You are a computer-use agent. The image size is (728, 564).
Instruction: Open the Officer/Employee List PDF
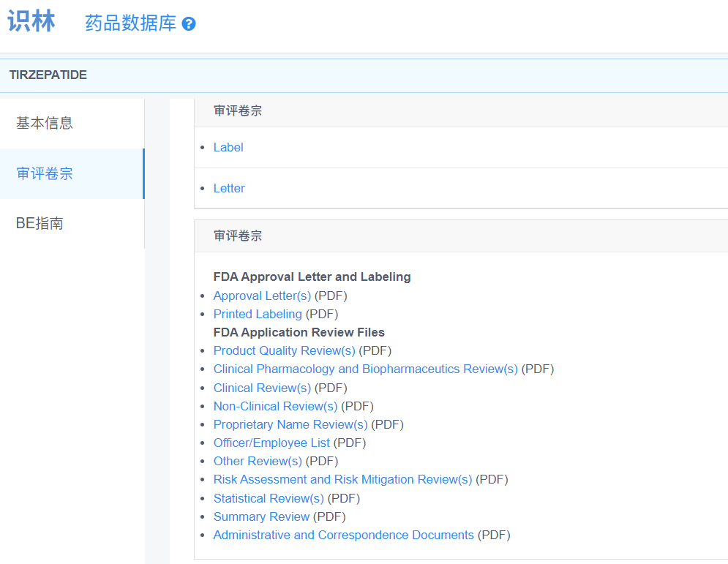tap(271, 443)
